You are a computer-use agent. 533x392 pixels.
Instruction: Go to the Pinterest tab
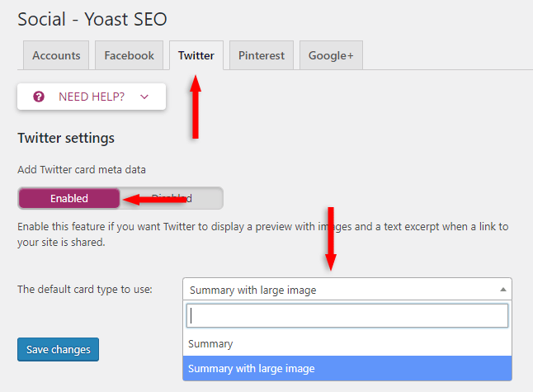click(x=261, y=56)
